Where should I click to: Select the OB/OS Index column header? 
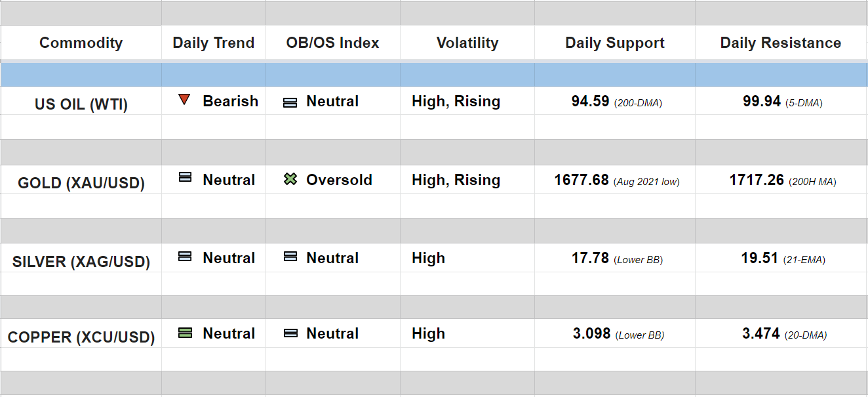click(332, 43)
